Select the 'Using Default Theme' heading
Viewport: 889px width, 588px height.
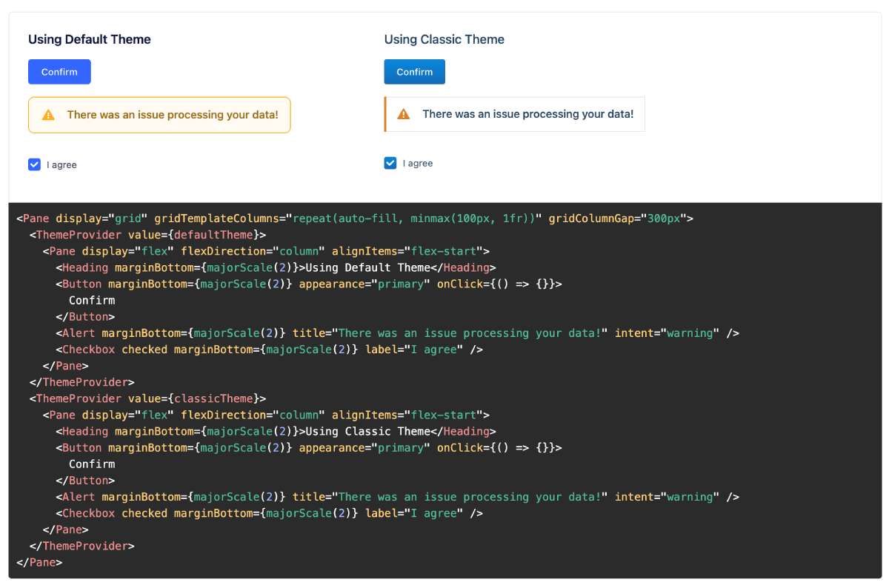coord(90,39)
